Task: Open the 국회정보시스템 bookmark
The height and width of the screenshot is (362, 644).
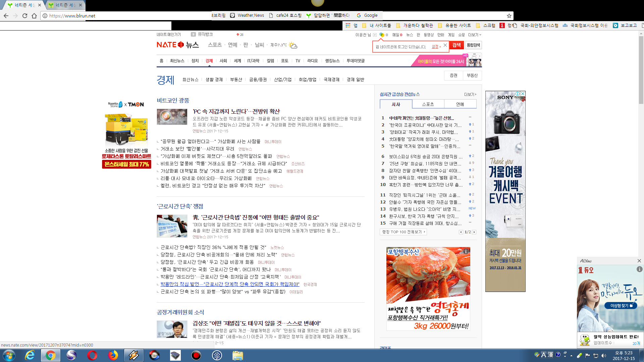Action: 585,25
